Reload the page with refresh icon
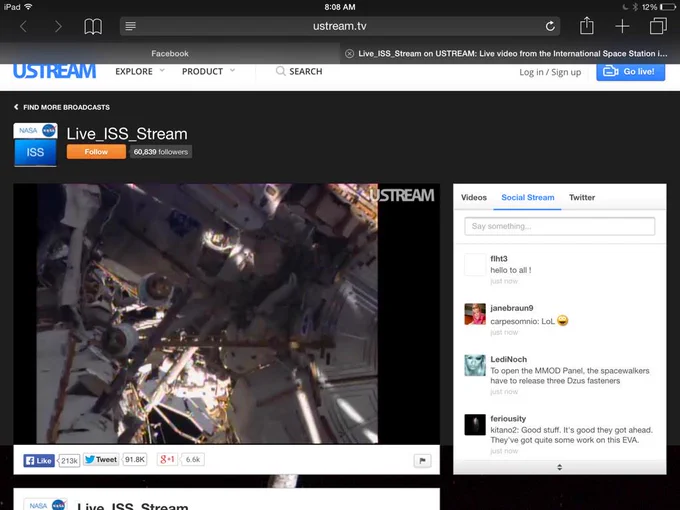Image resolution: width=680 pixels, height=510 pixels. pos(550,26)
